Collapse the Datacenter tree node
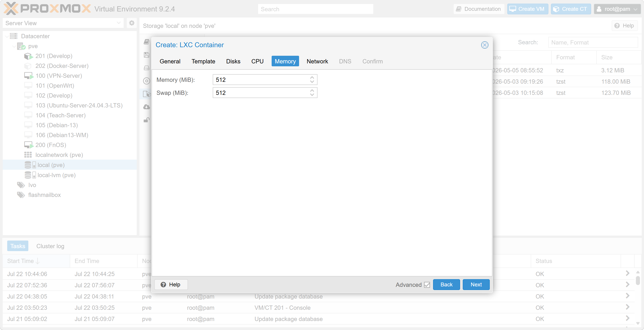Screen dimensions: 644x330 point(7,36)
